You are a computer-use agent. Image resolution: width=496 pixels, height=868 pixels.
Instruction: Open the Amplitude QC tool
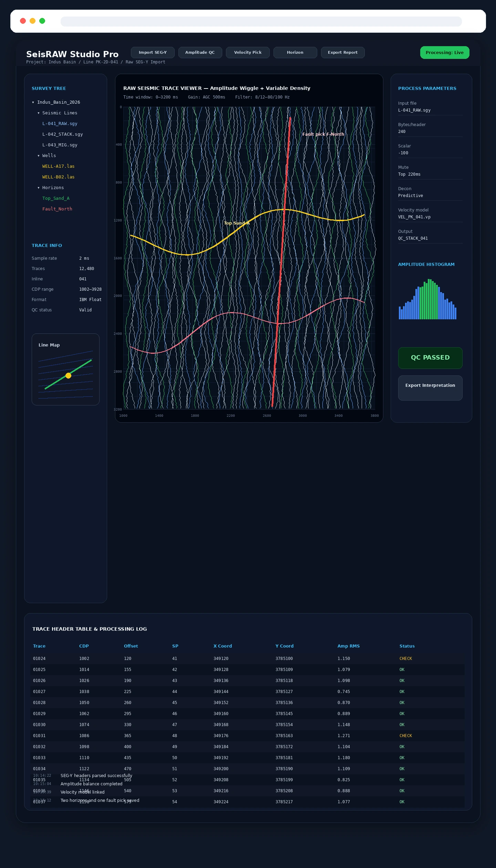[x=200, y=52]
